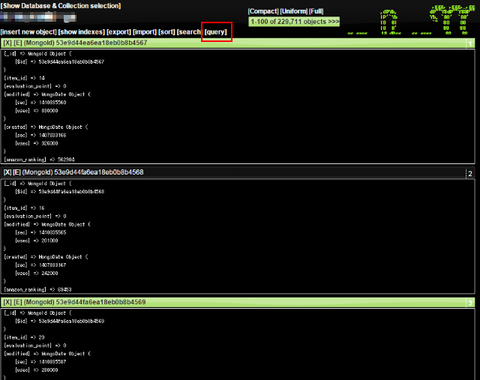Select header text 53e9d44fa6ea18eb0b8b4568

[x=99, y=172]
